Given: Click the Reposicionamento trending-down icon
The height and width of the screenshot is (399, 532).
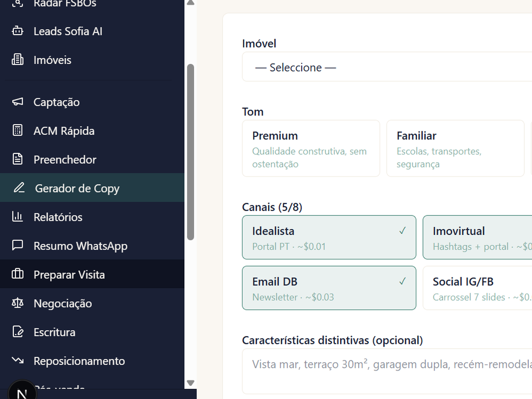Looking at the screenshot, I should [17, 360].
